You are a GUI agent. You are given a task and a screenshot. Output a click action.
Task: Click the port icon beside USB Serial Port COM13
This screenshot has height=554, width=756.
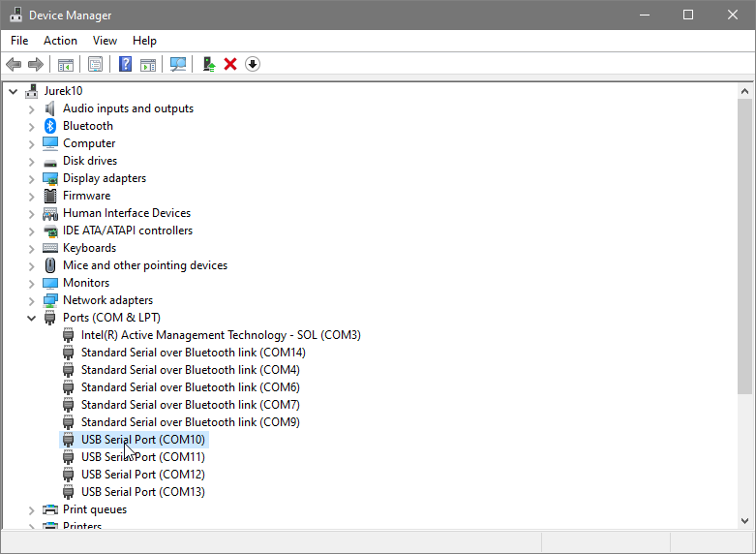coord(69,492)
